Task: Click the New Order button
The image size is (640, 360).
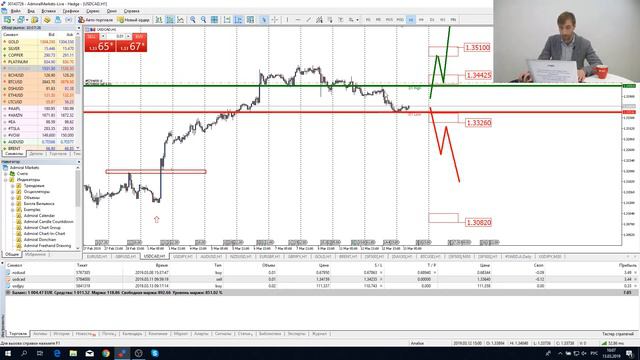Action: coord(134,20)
